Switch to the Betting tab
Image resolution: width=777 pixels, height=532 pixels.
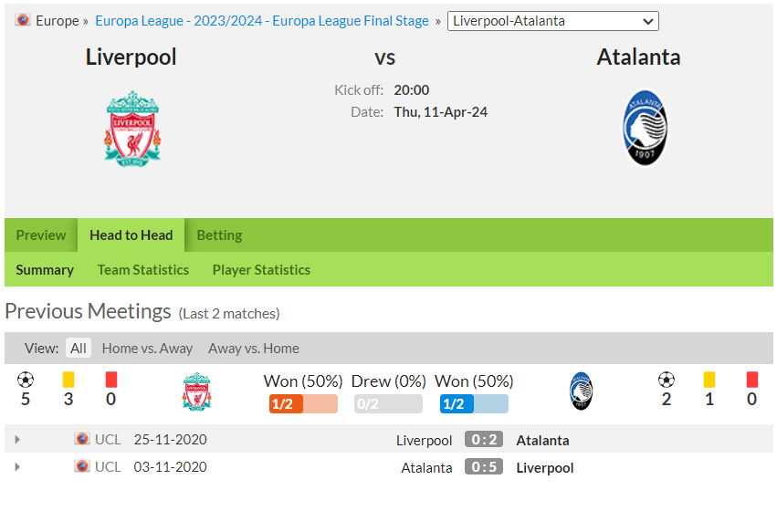(219, 235)
